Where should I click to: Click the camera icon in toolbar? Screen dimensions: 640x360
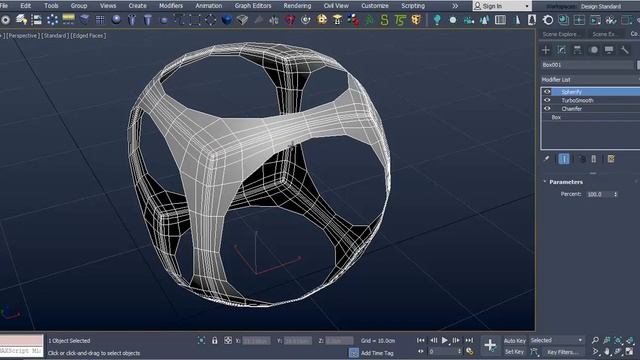pos(469,20)
